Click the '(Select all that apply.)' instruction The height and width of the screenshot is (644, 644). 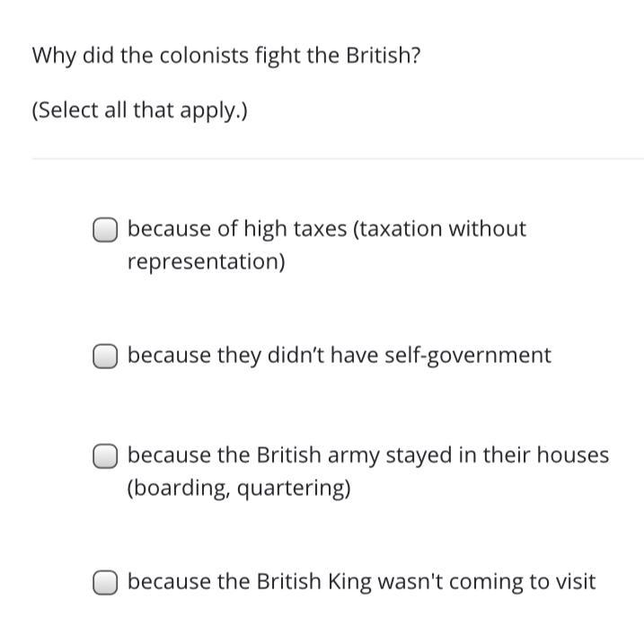[139, 110]
